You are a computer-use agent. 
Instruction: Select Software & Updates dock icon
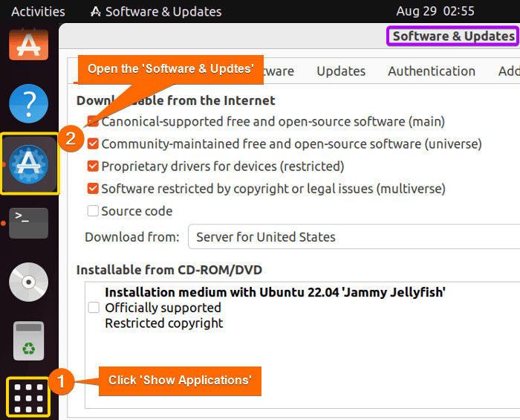pos(28,164)
